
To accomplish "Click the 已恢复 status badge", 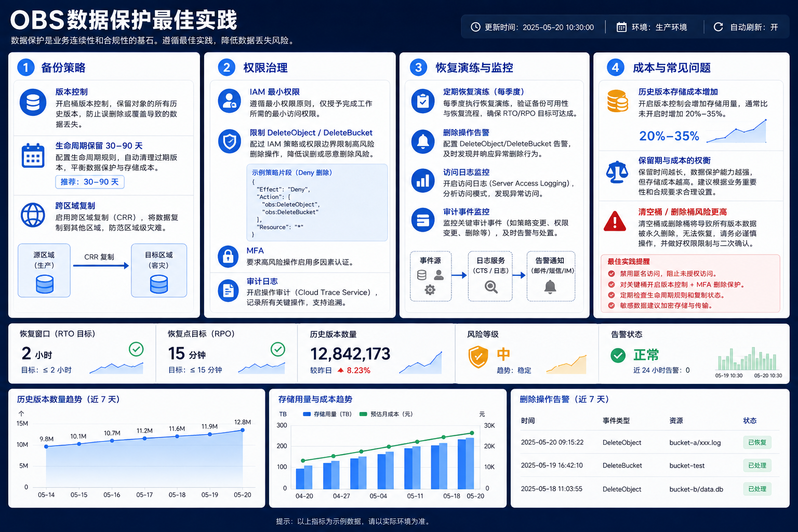I will pyautogui.click(x=757, y=443).
